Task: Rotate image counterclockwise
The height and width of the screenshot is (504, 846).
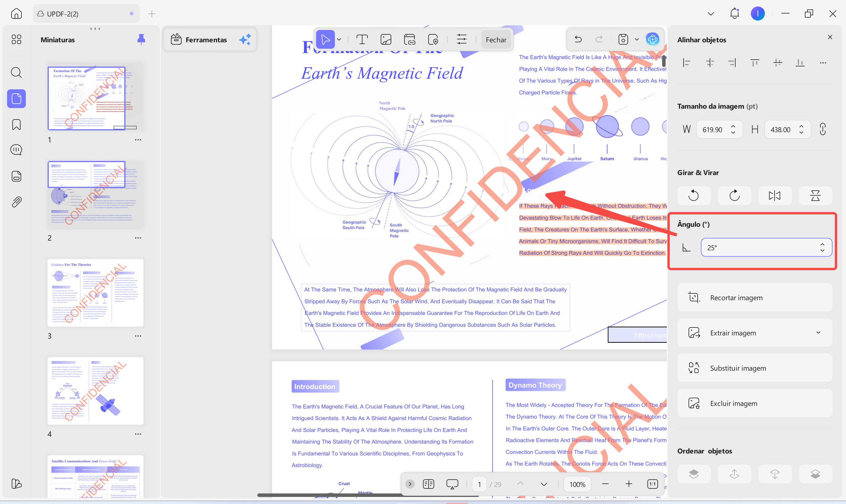Action: [x=694, y=196]
